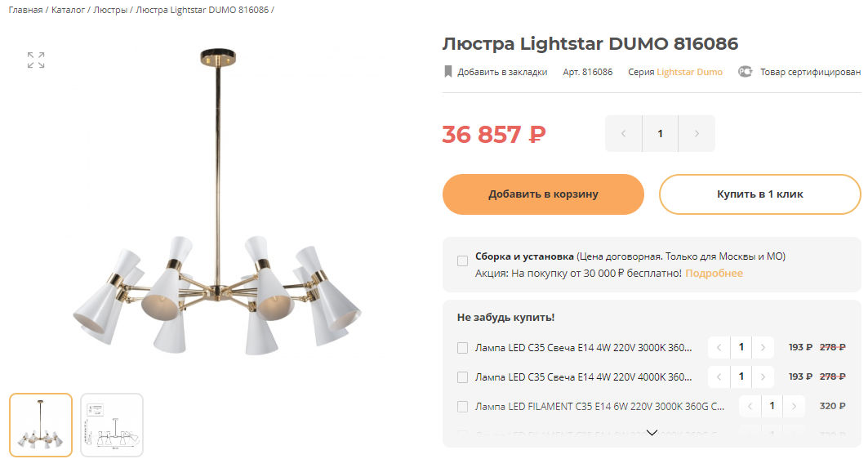Enable the Сборка и установка checkbox
This screenshot has height=459, width=868.
coord(462,261)
